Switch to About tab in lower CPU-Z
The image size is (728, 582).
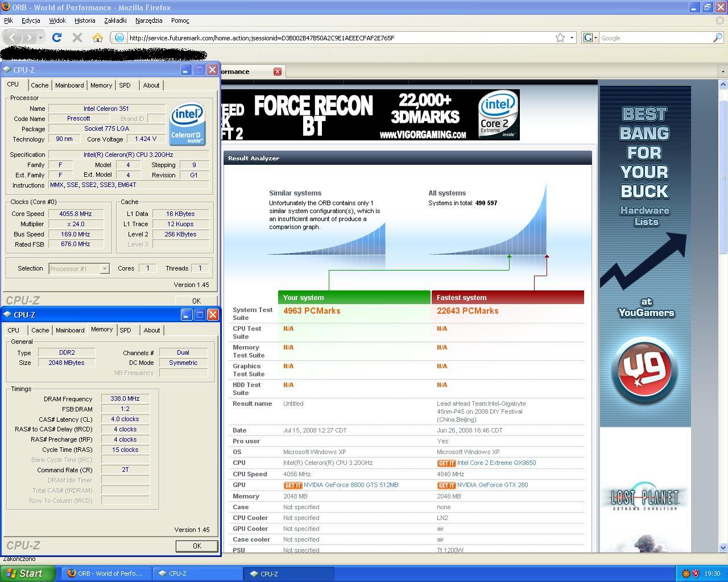(152, 330)
